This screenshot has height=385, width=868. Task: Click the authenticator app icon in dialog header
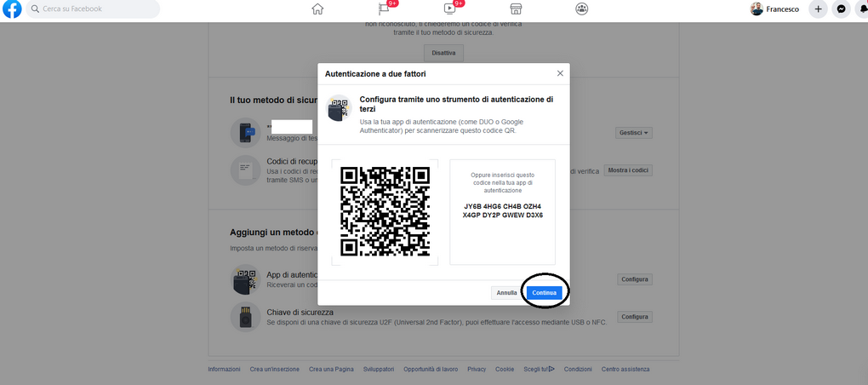tap(339, 107)
